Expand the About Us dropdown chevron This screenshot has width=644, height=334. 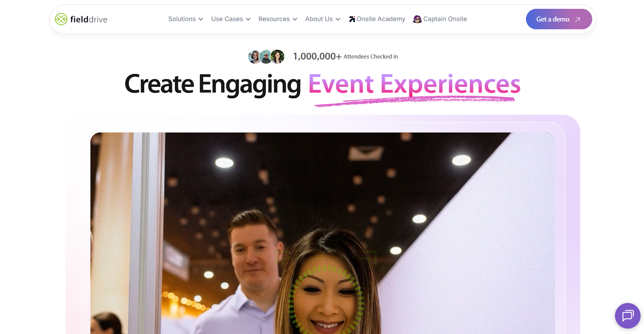pos(338,19)
